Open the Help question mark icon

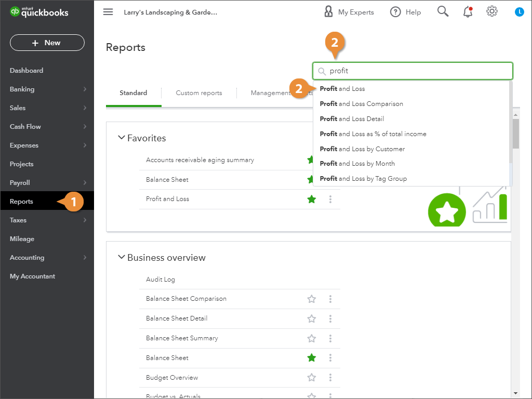395,12
